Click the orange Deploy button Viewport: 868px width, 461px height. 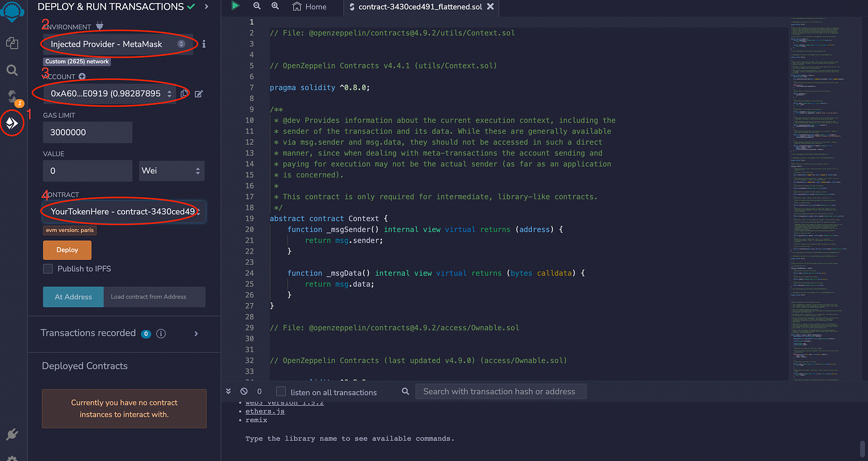tap(67, 249)
